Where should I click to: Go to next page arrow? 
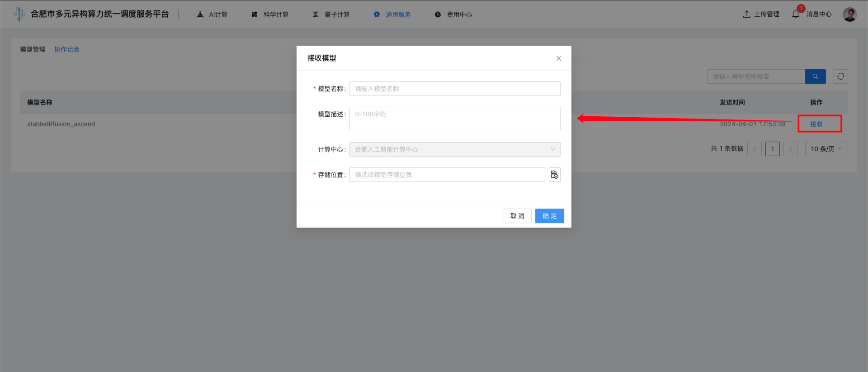790,149
